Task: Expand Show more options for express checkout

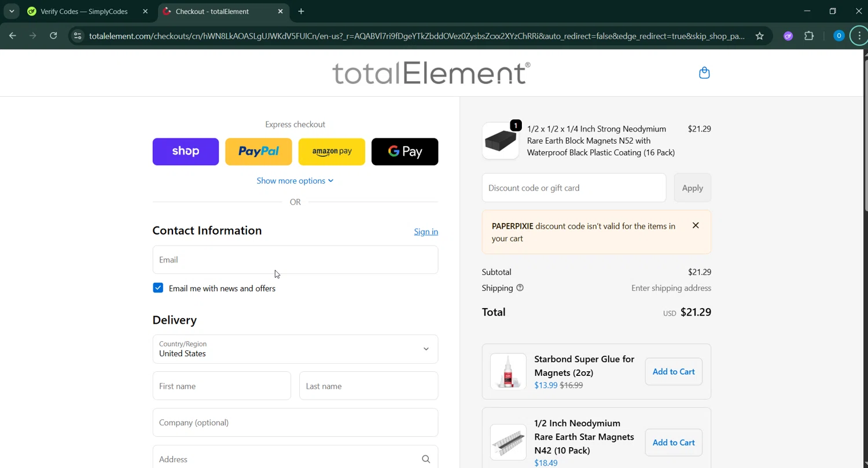Action: (295, 181)
